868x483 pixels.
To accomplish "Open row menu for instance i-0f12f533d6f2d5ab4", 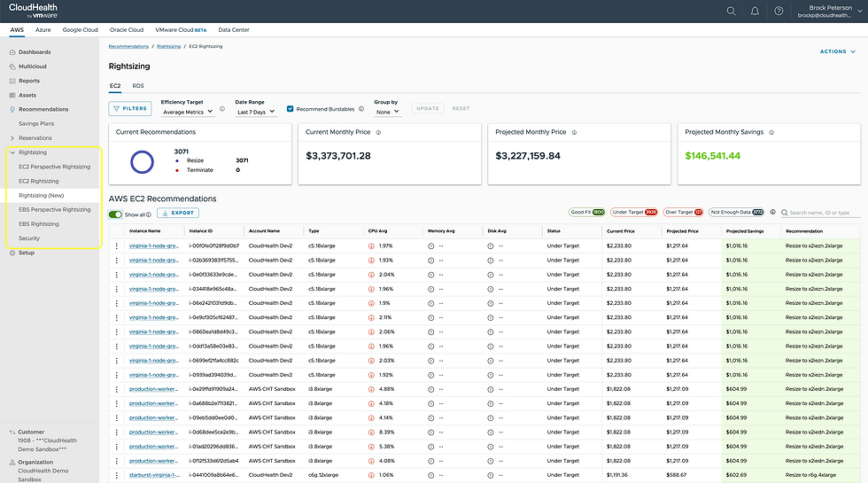I will pos(116,461).
